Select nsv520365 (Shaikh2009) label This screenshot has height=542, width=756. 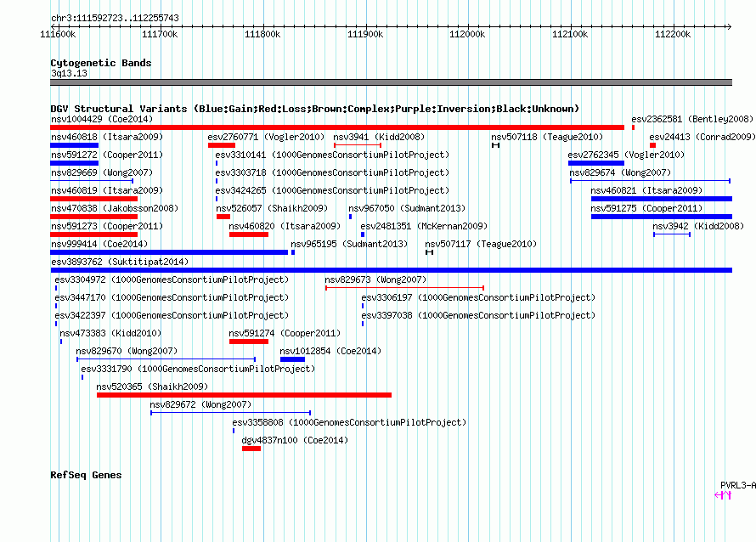[152, 387]
